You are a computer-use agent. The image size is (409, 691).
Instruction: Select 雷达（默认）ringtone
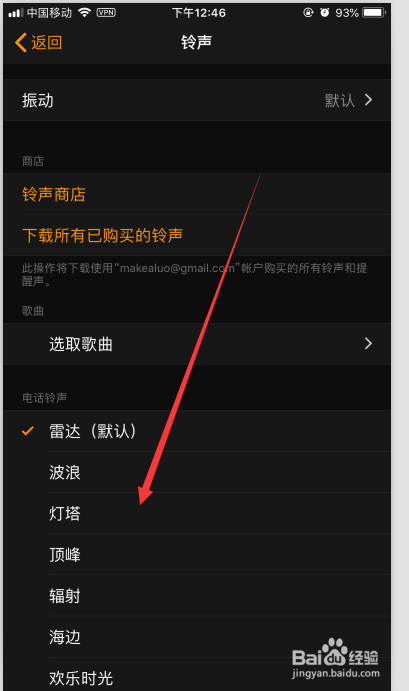click(x=197, y=431)
